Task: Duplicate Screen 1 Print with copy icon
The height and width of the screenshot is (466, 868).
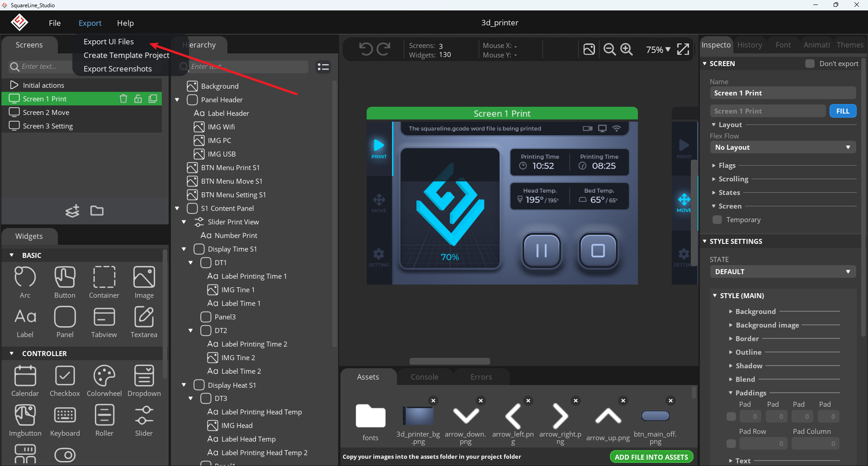Action: 153,99
